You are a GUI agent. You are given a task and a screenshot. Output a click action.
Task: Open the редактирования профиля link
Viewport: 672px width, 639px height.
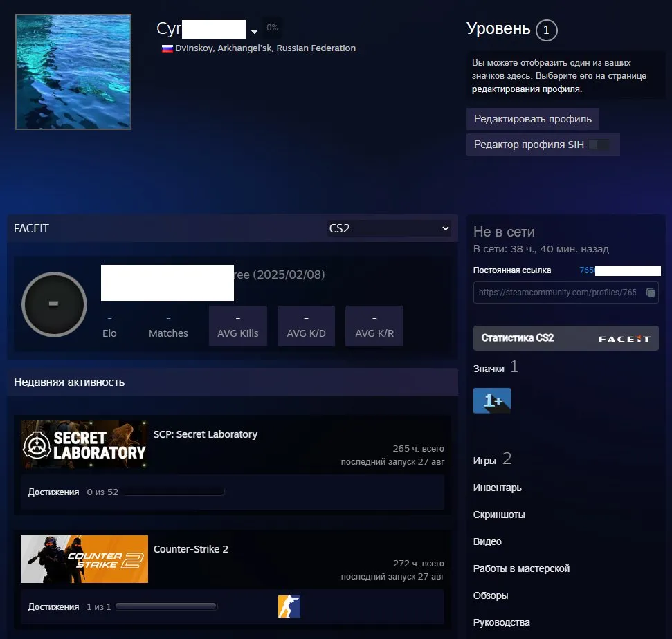[526, 89]
